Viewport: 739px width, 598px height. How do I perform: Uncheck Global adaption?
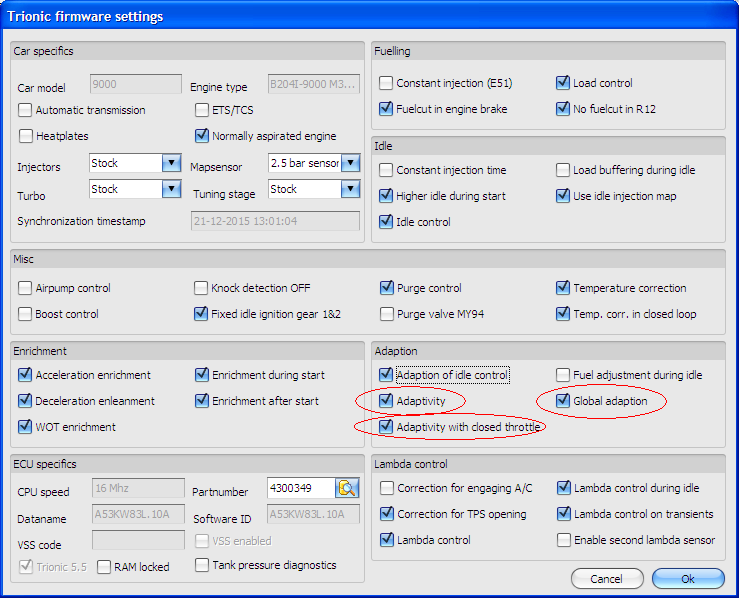click(x=563, y=401)
